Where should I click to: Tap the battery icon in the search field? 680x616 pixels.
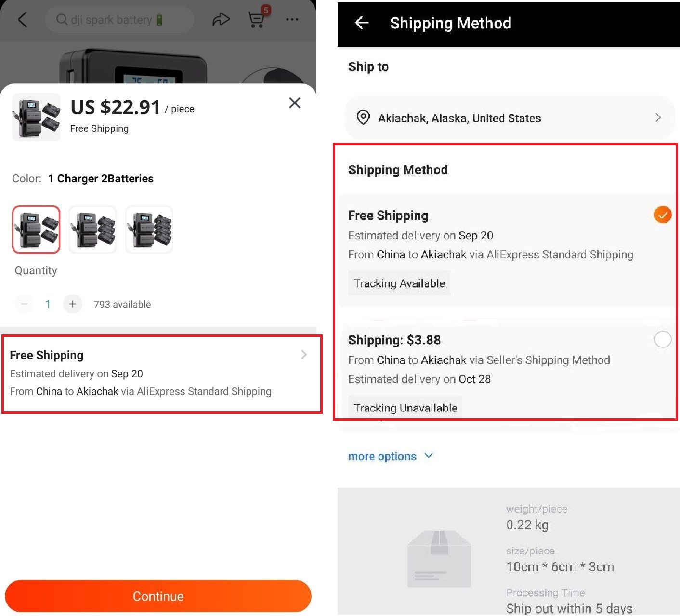[x=158, y=19]
